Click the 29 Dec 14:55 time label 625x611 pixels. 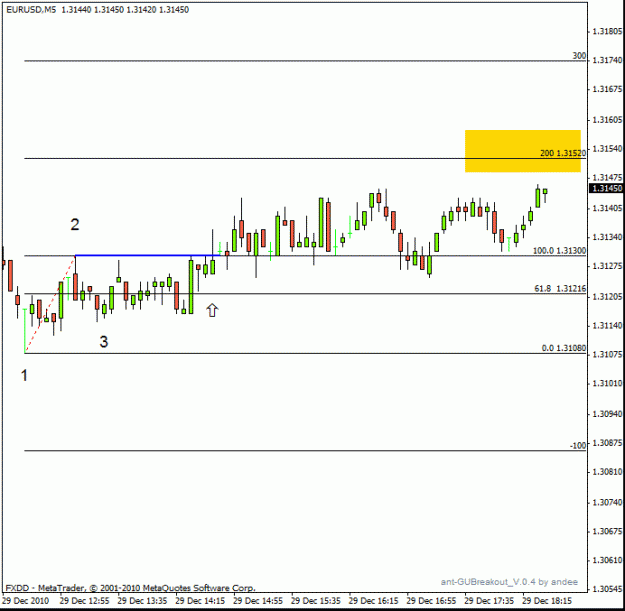(x=258, y=601)
